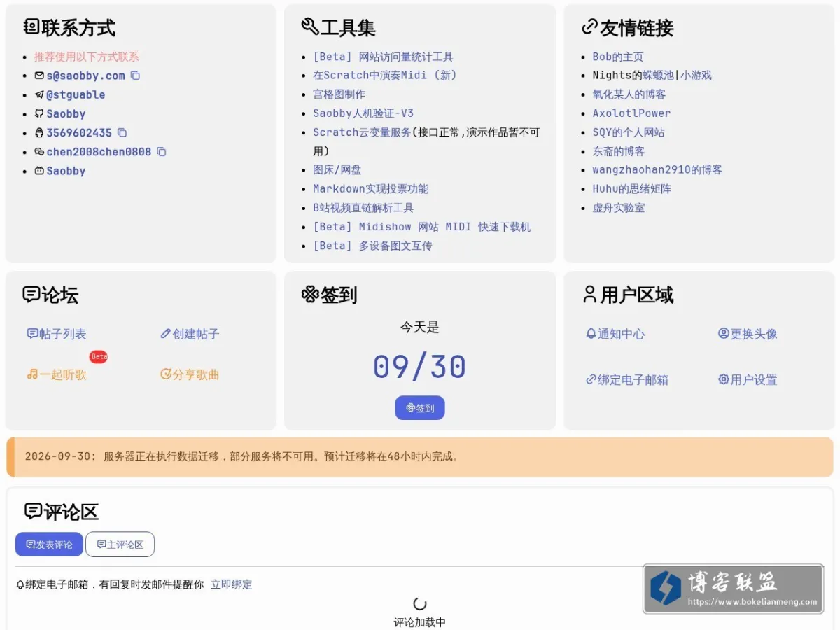840x630 pixels.
Task: Visit the 小游戏 link
Action: [696, 76]
